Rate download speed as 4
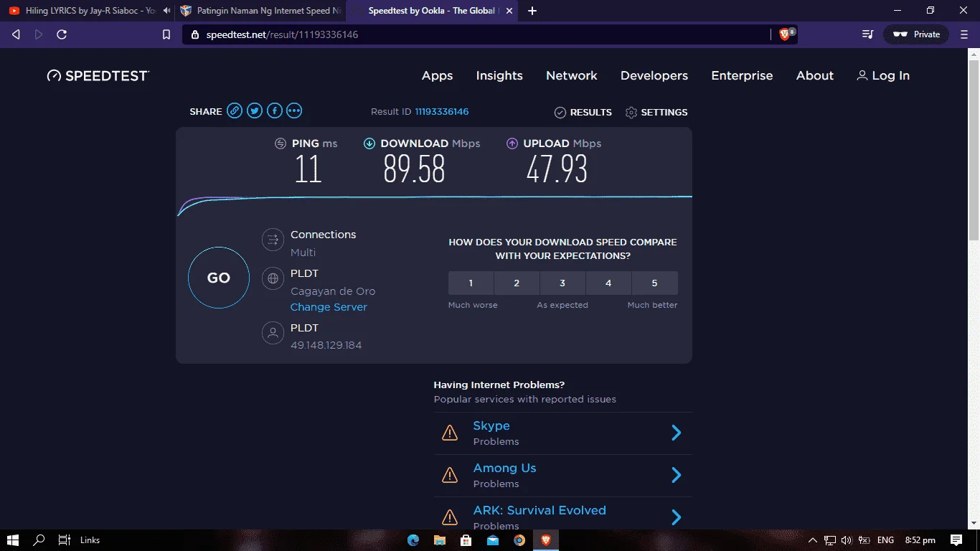Viewport: 980px width, 551px height. click(608, 283)
